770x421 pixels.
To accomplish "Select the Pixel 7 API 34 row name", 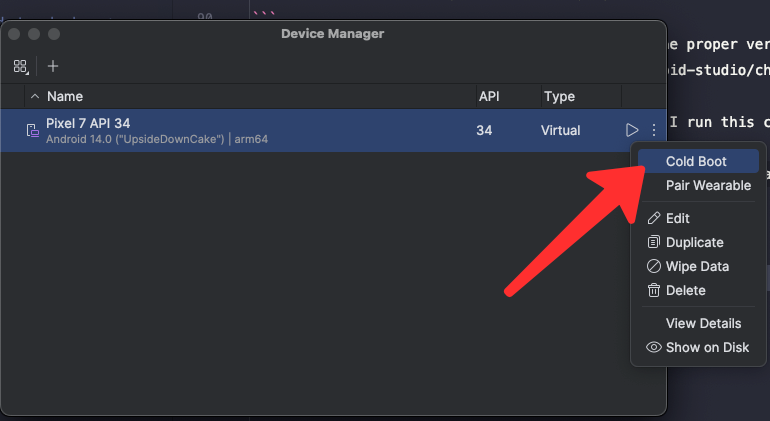I will [88, 123].
